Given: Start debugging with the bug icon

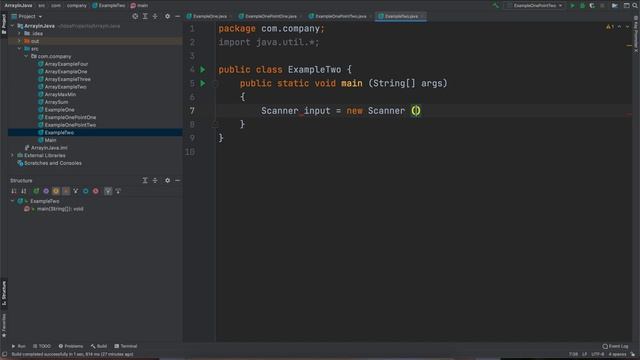Looking at the screenshot, I should pos(582,5).
